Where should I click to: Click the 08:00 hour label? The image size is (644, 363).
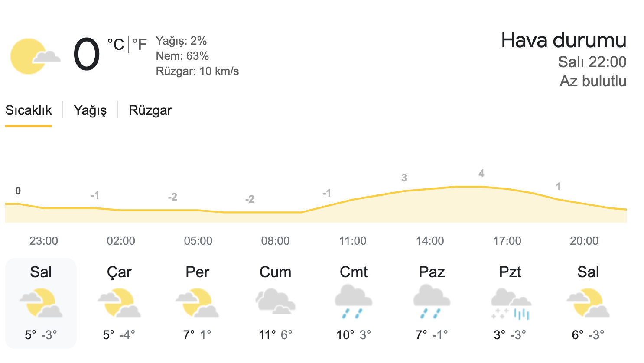click(275, 241)
